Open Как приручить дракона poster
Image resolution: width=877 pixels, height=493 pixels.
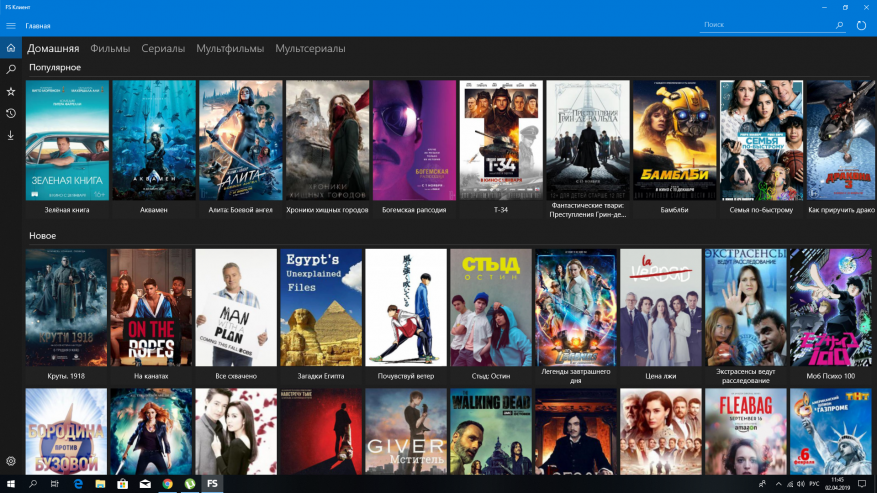click(842, 140)
